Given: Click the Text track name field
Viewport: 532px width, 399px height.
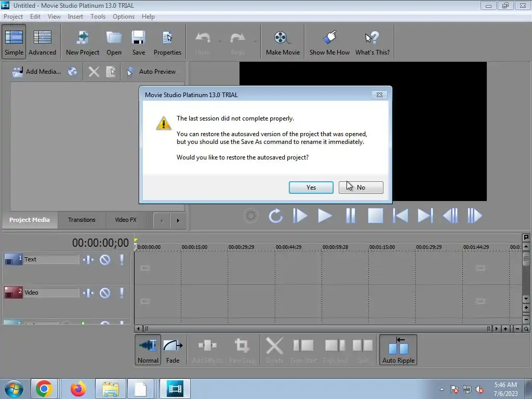Looking at the screenshot, I should (x=51, y=259).
